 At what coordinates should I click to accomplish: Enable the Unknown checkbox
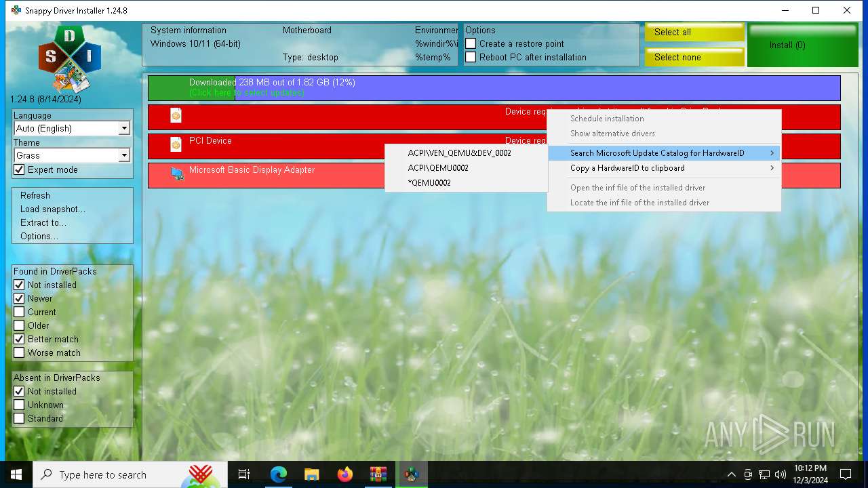point(19,405)
